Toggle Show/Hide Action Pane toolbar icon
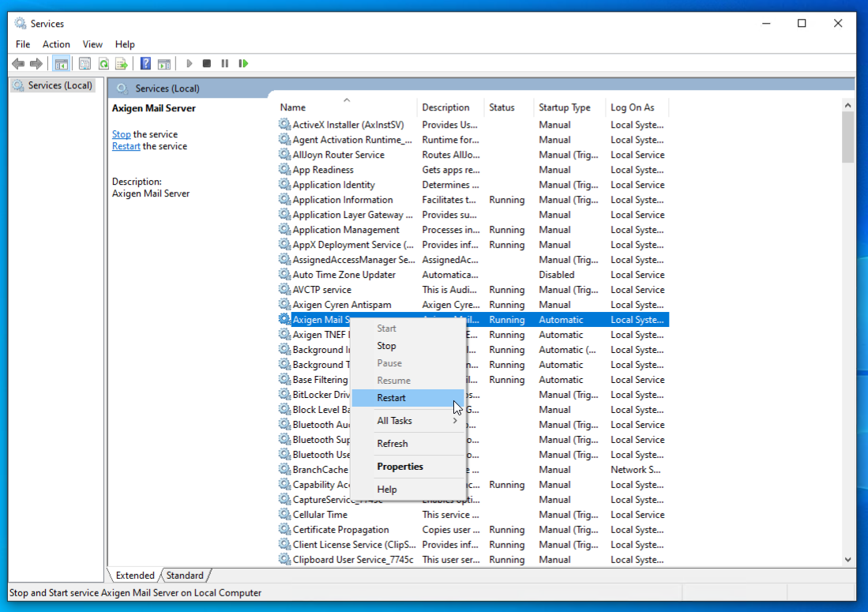868x612 pixels. point(164,64)
